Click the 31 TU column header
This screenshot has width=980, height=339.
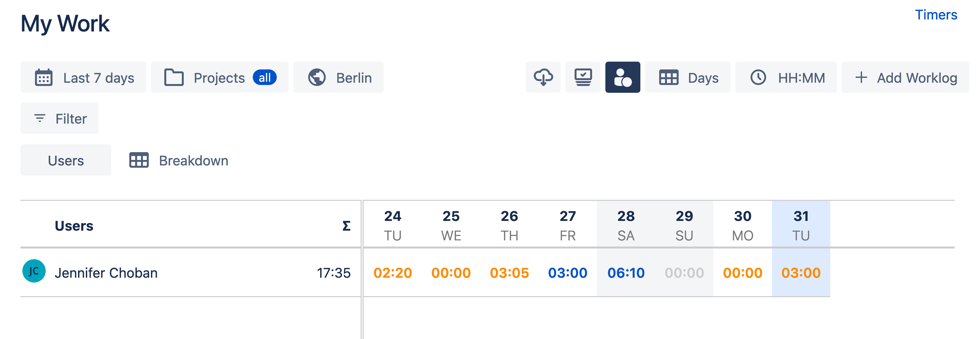click(x=801, y=225)
